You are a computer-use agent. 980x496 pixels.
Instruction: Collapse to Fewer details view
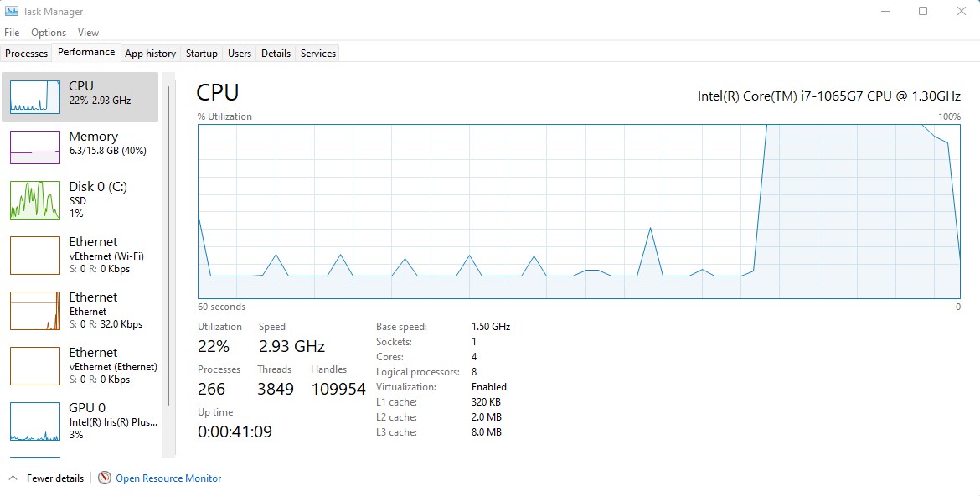click(48, 478)
